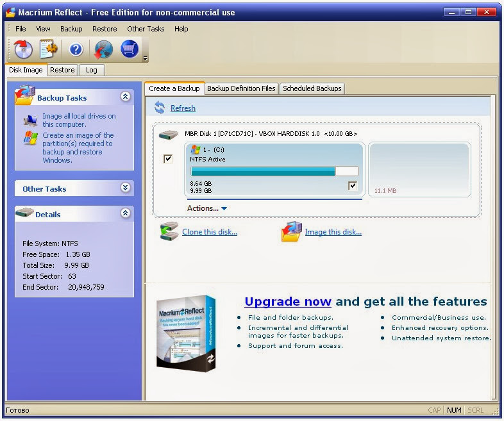
Task: Open the View menu
Action: (43, 29)
